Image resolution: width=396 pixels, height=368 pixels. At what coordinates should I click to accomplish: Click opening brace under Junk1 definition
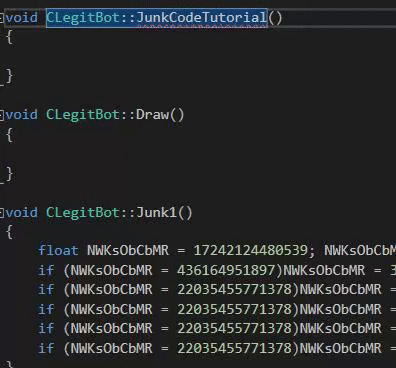pos(10,232)
